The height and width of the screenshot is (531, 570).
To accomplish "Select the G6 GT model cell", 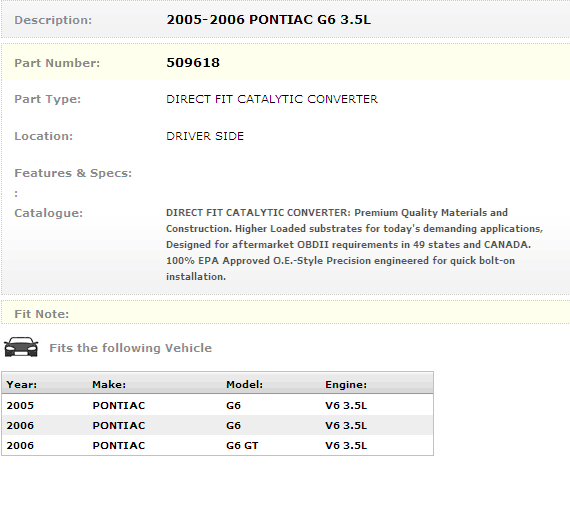I will click(242, 445).
